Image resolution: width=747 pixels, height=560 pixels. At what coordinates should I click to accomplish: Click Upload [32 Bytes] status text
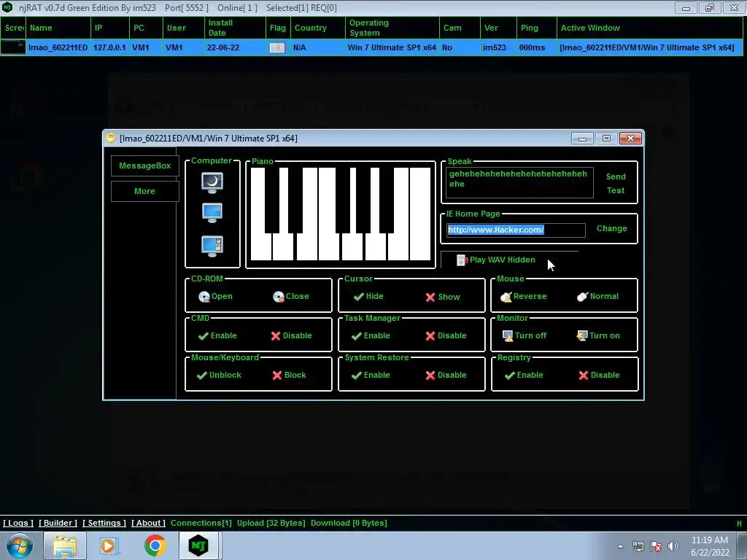point(271,523)
